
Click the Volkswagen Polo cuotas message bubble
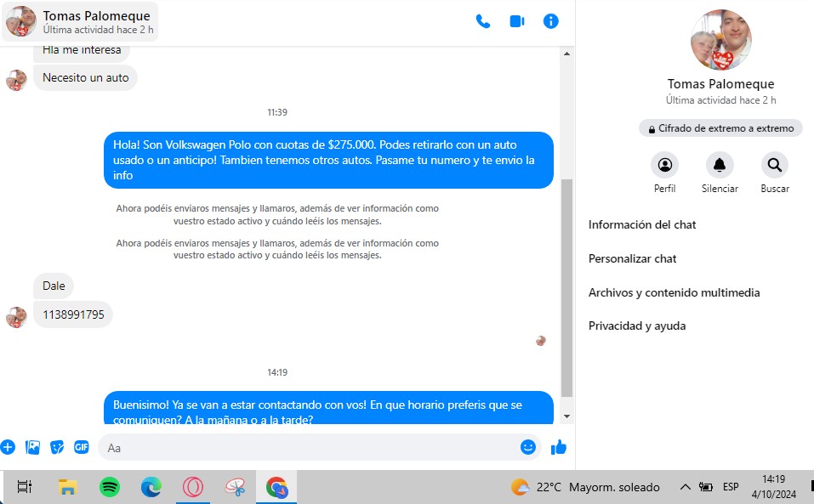(x=328, y=161)
